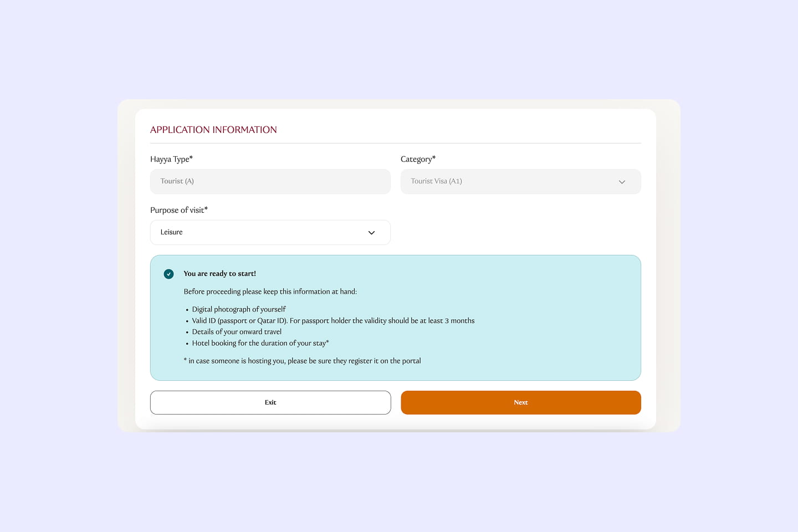This screenshot has width=798, height=532.
Task: Select the Leisure purpose dropdown field
Action: tap(260, 233)
